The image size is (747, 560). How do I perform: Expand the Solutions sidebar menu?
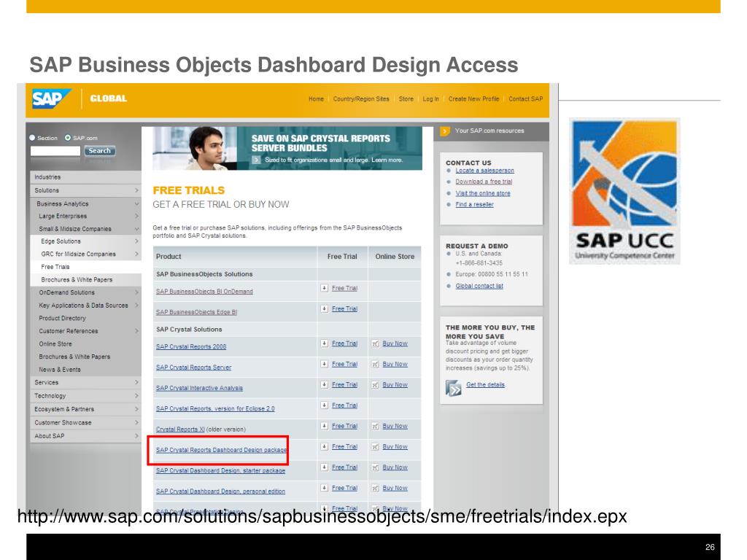(x=136, y=190)
